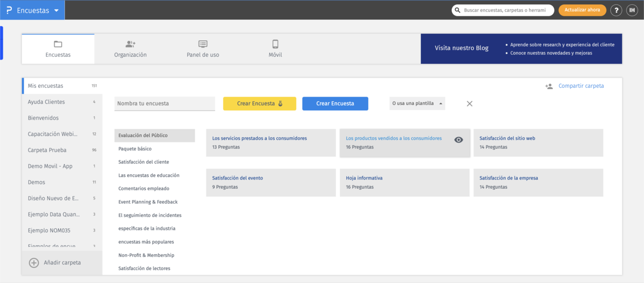Select the Diseño Nuevo de E... folder
644x283 pixels.
pos(62,198)
